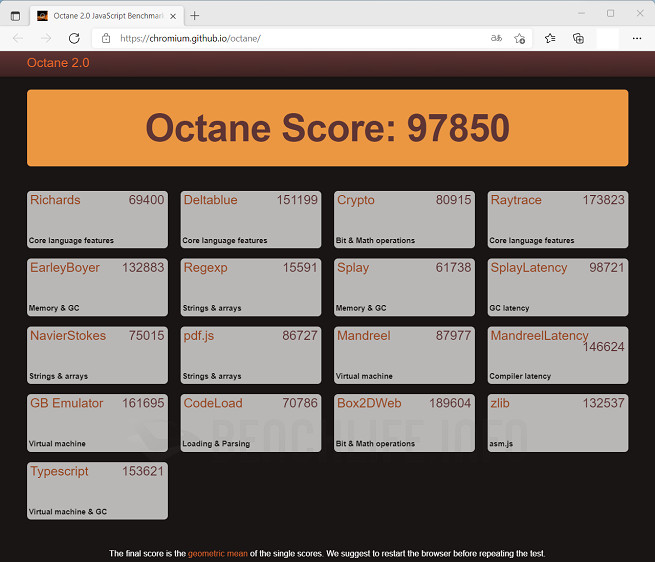This screenshot has height=562, width=655.
Task: Open the SplayLatency benchmark link
Action: coord(529,268)
